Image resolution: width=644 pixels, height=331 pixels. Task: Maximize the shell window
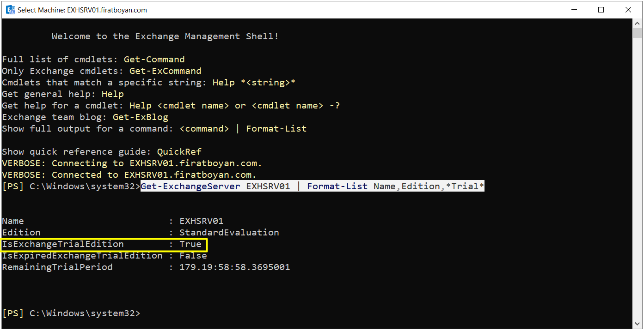(x=601, y=10)
